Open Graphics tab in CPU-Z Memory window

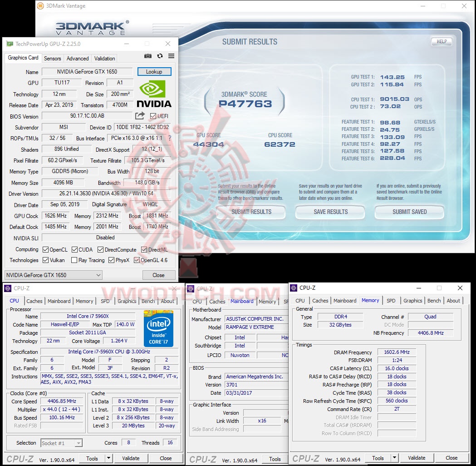click(x=412, y=300)
